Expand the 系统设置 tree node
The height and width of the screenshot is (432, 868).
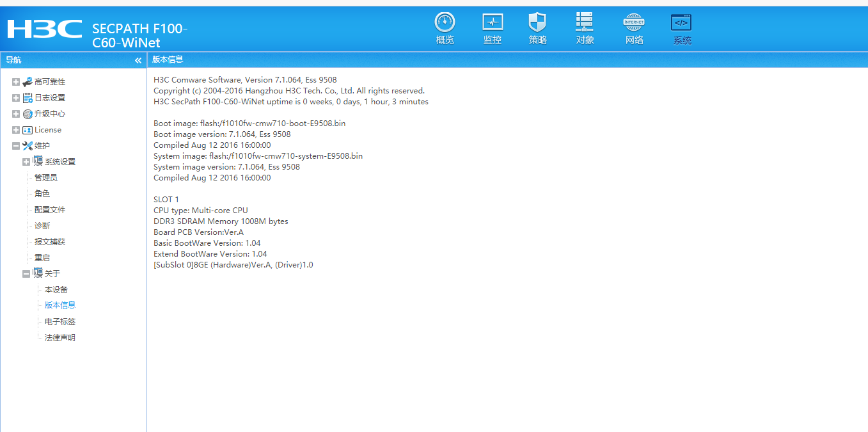(26, 162)
